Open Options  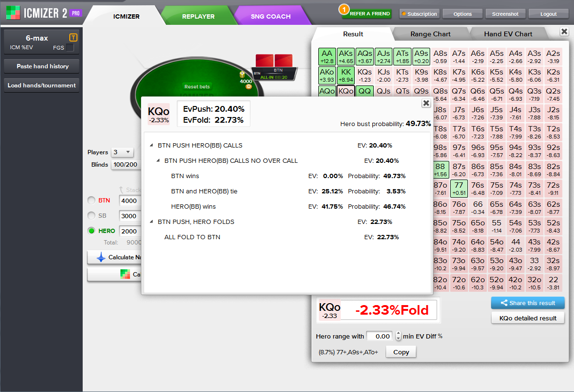pyautogui.click(x=463, y=14)
